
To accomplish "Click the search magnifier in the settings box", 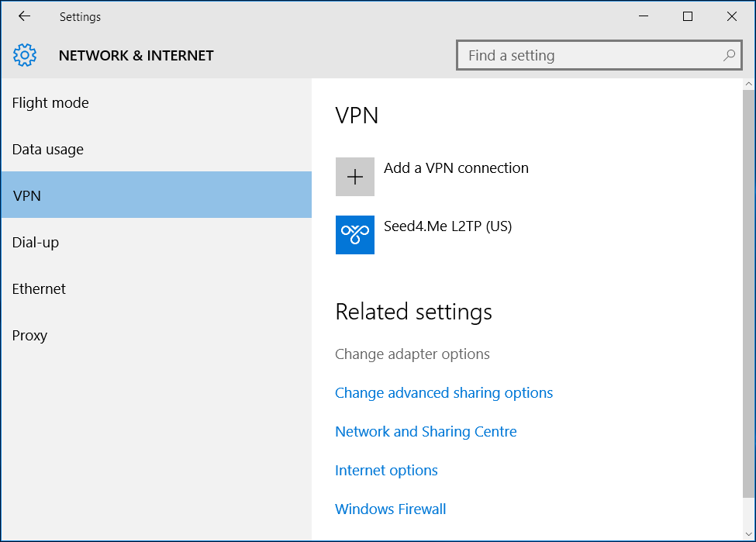I will 727,55.
